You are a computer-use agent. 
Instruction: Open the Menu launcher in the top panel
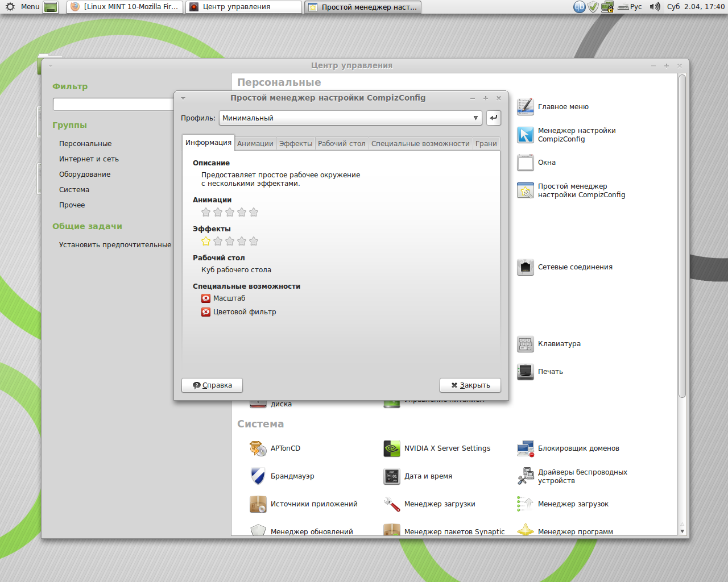click(23, 7)
